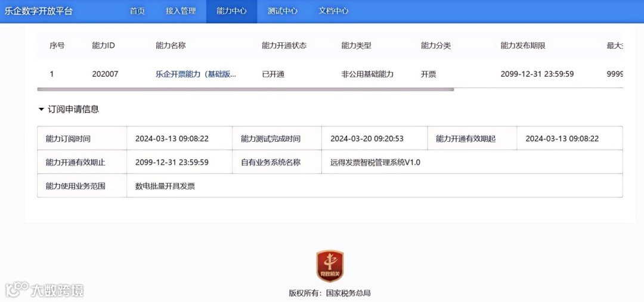Click the 能力订阅时间 label cell

[82, 138]
